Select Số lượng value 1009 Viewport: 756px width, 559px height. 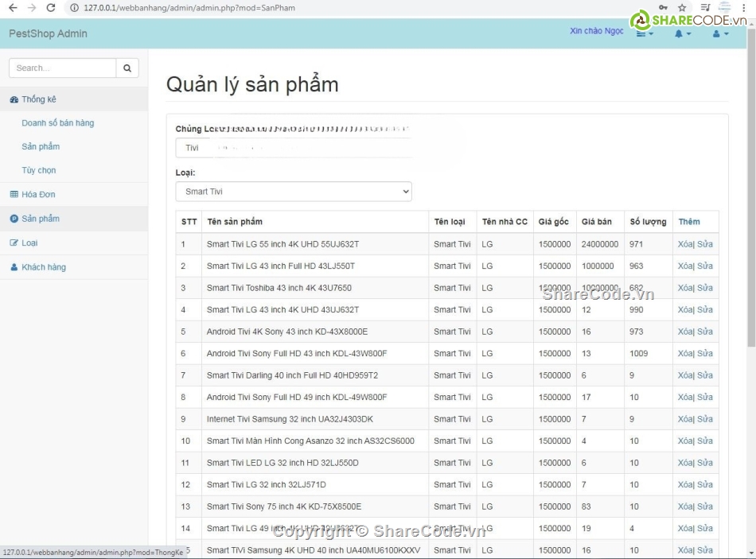coord(638,353)
